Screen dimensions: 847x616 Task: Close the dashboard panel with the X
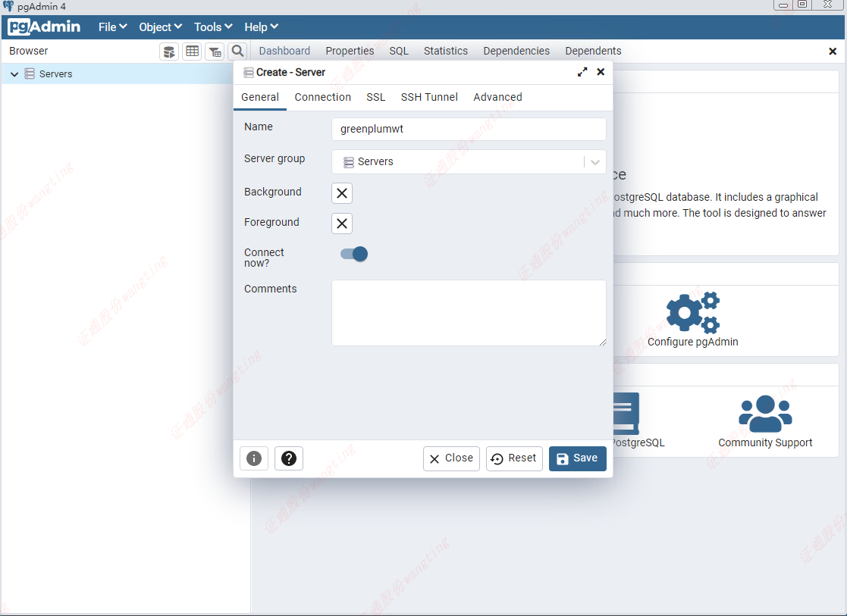(833, 52)
